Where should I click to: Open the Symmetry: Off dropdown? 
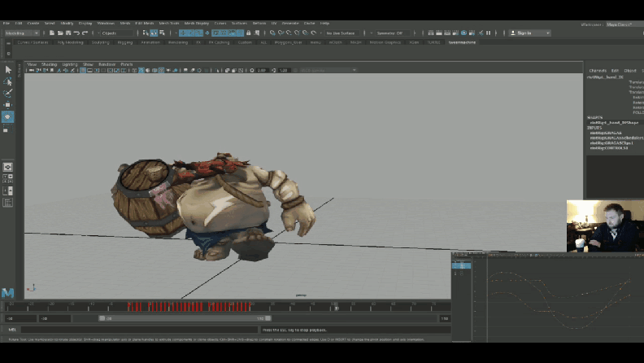tap(393, 33)
